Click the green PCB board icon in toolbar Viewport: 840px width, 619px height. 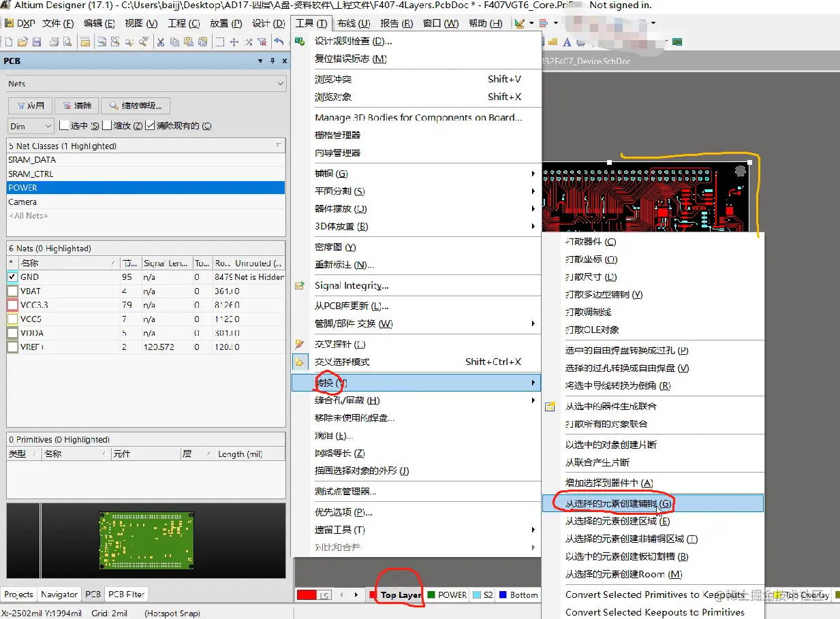[676, 42]
